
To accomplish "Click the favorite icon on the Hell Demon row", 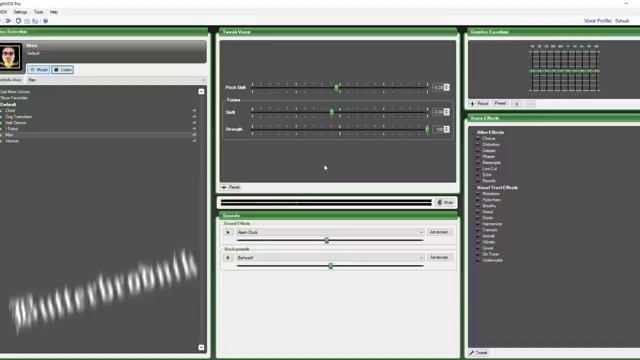I will click(x=194, y=122).
